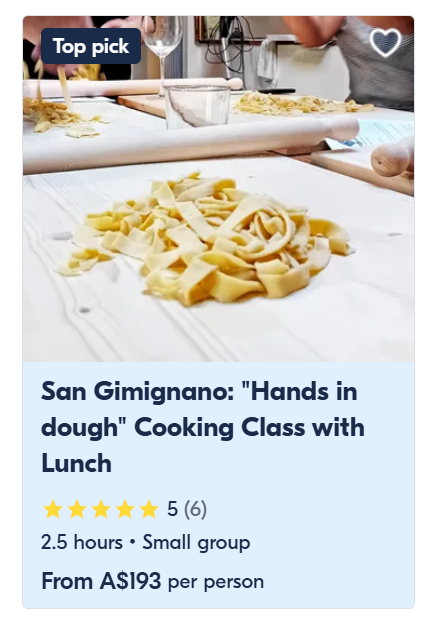Screen dimensions: 432x622
Task: Click the first yellow rating star
Action: (x=53, y=509)
